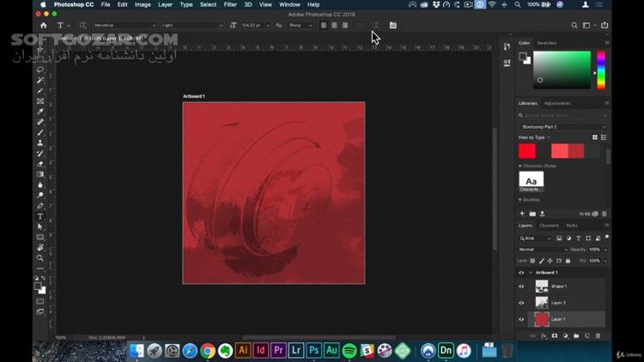
Task: Open the Layer menu
Action: [x=165, y=4]
